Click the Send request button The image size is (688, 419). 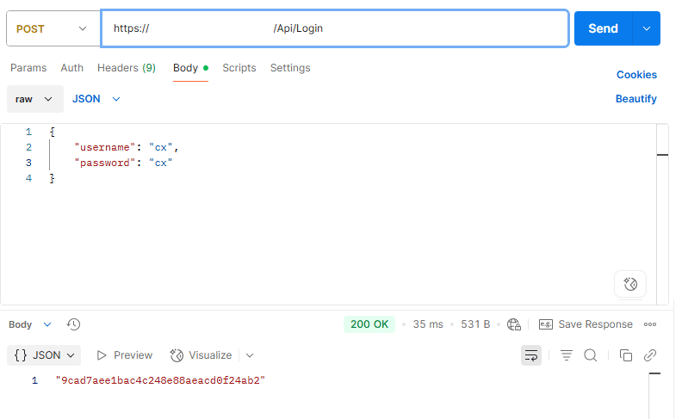603,29
